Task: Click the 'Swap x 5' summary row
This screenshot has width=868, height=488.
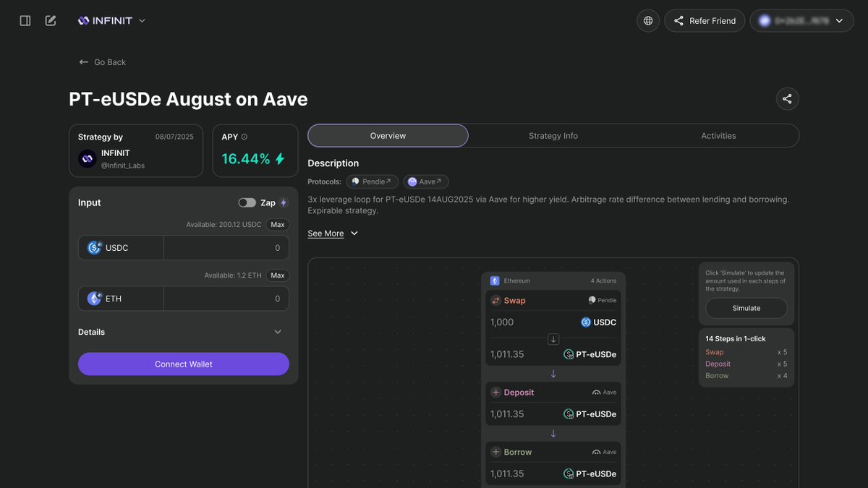Action: pyautogui.click(x=746, y=352)
